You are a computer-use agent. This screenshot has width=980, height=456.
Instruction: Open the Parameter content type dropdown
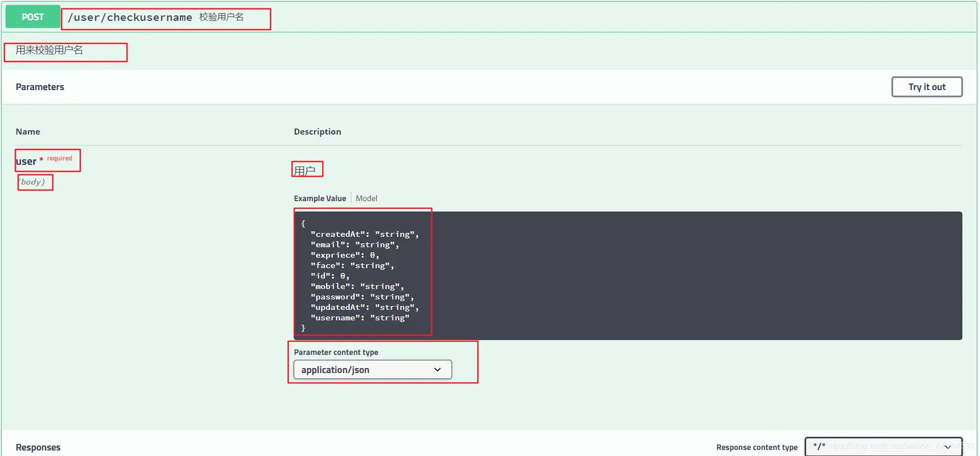pos(373,370)
